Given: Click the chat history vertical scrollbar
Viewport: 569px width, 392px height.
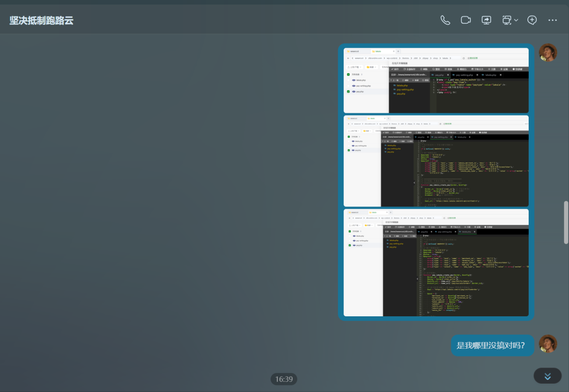Looking at the screenshot, I should [x=565, y=222].
